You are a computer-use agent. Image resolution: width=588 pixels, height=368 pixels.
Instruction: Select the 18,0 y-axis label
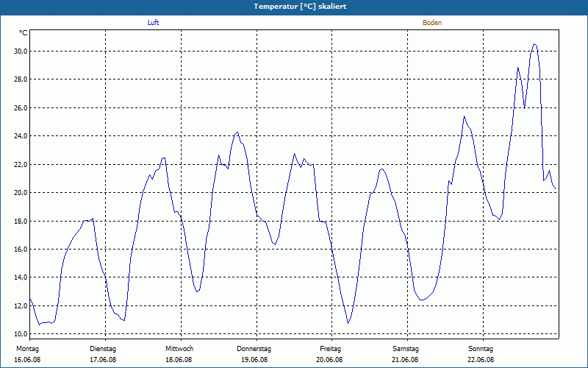point(21,222)
